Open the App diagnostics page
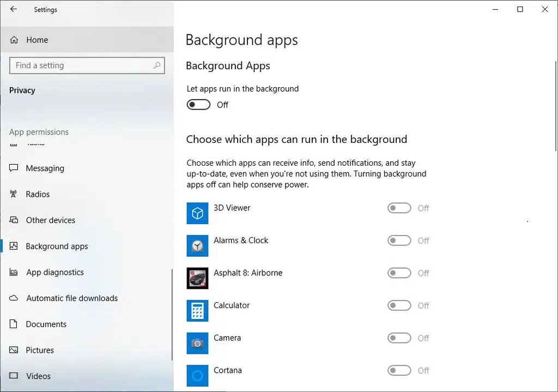 pos(86,272)
